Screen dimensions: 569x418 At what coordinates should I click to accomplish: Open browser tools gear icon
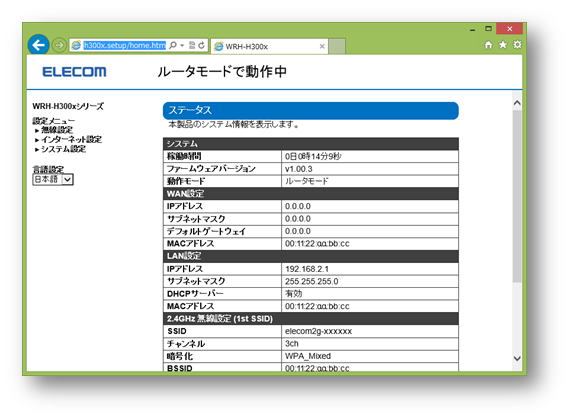(x=517, y=45)
